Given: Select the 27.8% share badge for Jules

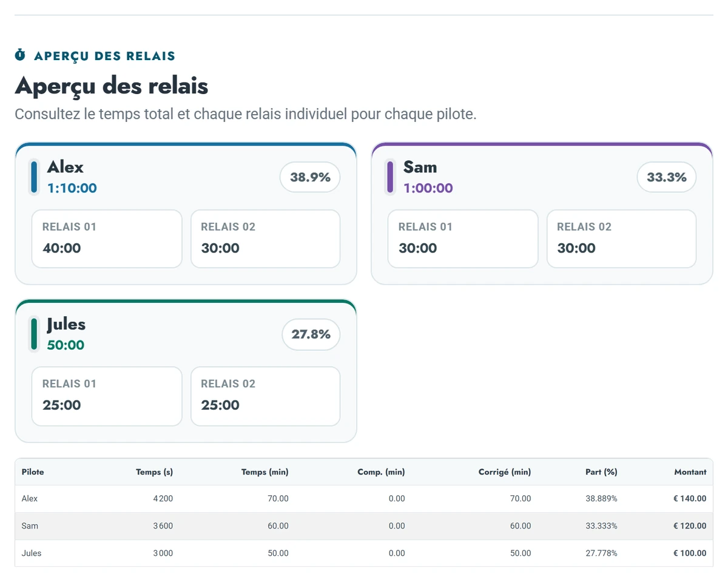Looking at the screenshot, I should point(311,334).
